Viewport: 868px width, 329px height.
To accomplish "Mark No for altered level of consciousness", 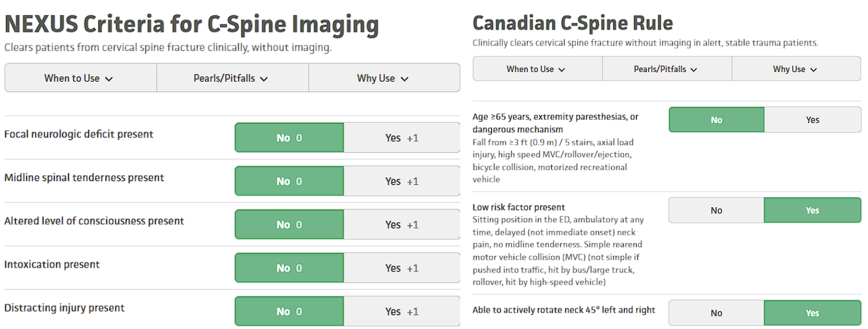I will click(289, 225).
